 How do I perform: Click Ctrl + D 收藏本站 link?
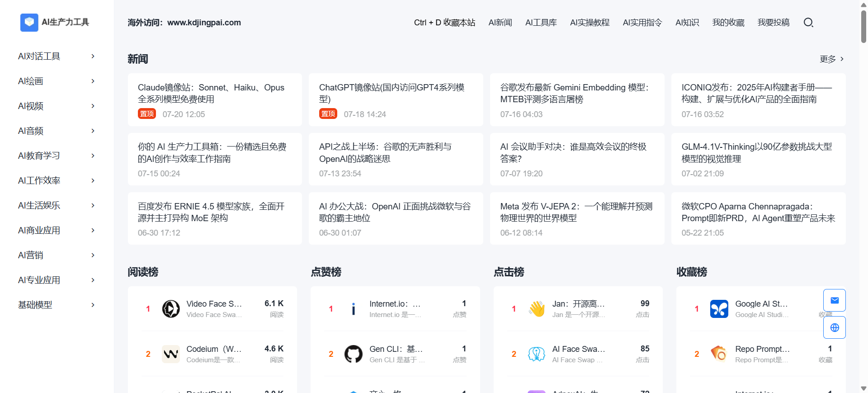pos(444,23)
